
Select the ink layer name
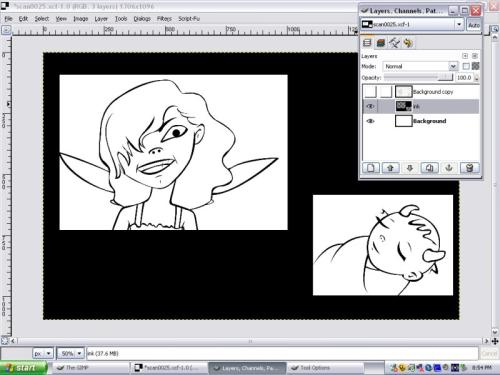416,107
